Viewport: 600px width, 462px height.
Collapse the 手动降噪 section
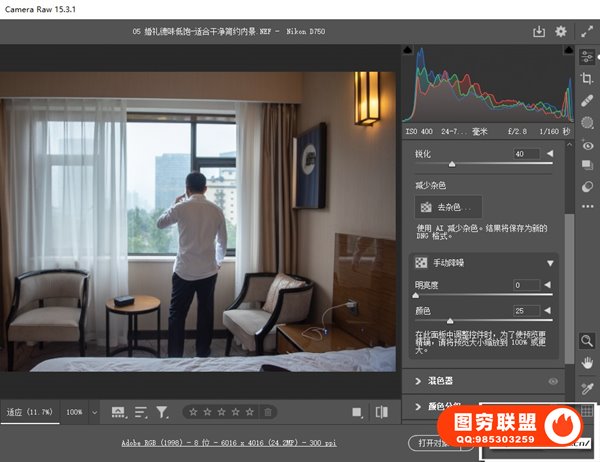point(549,263)
